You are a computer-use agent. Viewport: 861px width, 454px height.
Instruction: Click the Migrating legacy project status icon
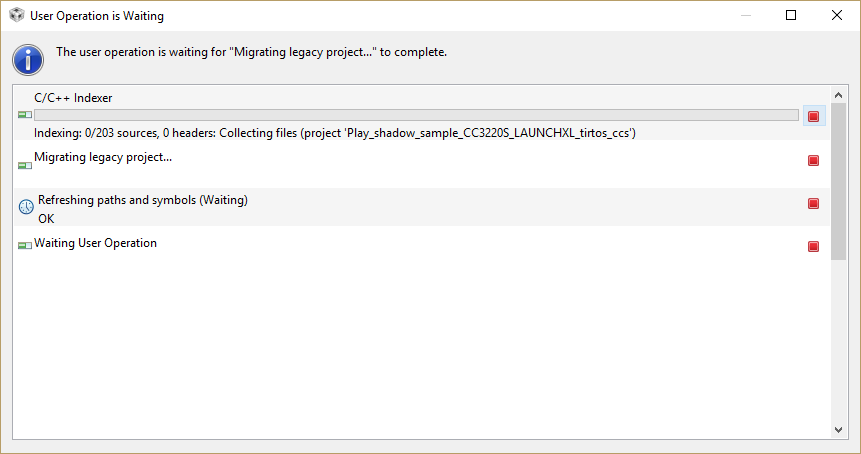click(x=25, y=165)
